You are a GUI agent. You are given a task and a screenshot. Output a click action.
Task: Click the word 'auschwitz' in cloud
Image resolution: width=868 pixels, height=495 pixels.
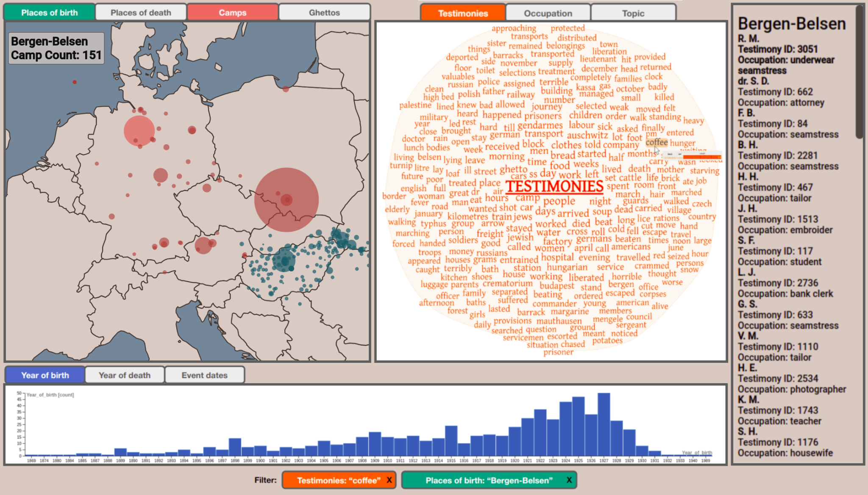587,136
